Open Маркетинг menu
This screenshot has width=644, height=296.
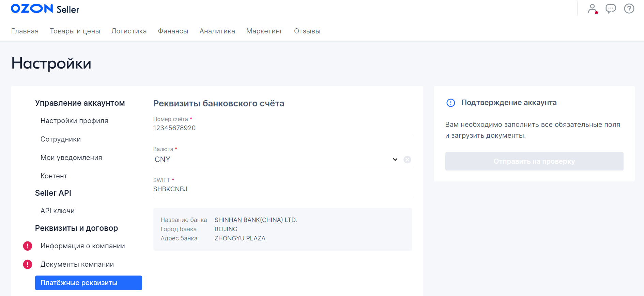[x=265, y=31]
